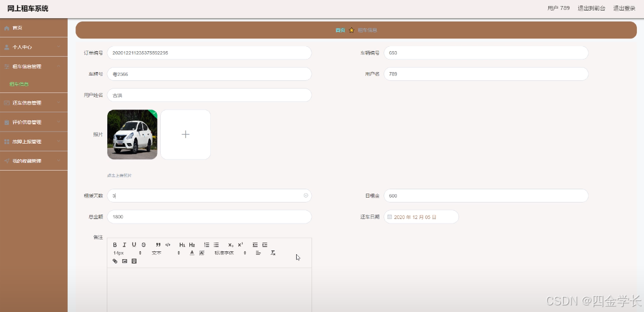Expand the 评价信息管理 sidebar menu
The image size is (644, 312).
click(34, 122)
